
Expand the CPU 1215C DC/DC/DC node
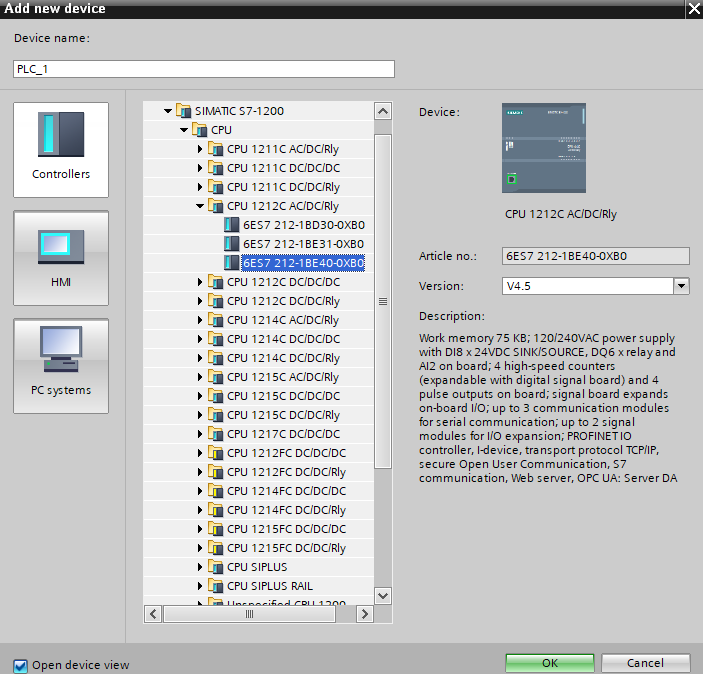200,396
